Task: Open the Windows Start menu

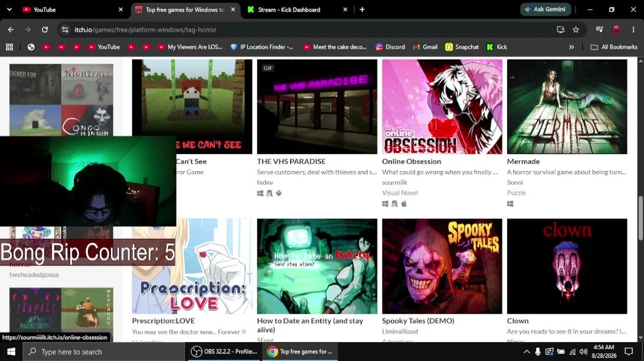Action: click(x=11, y=351)
